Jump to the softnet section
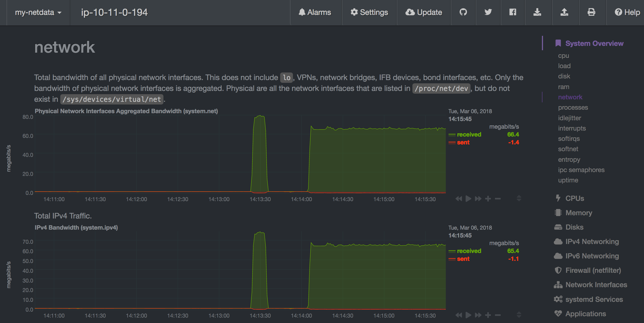The height and width of the screenshot is (323, 644). coord(568,149)
